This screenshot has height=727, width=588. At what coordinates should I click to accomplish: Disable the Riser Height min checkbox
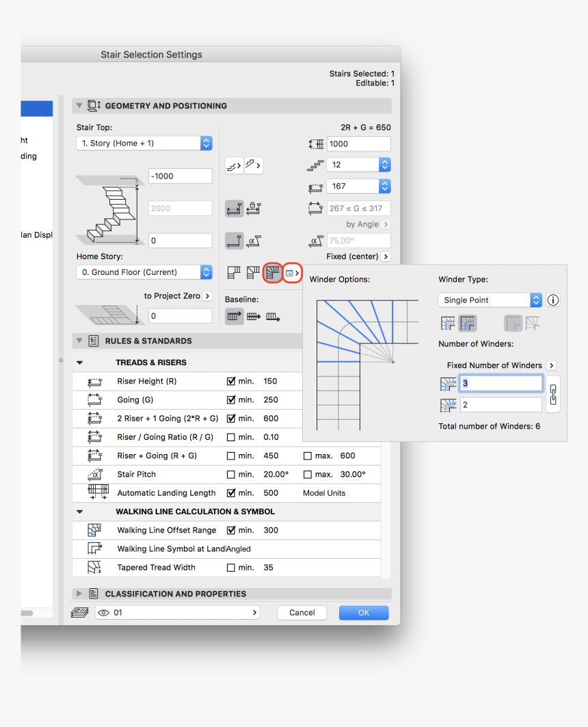231,381
